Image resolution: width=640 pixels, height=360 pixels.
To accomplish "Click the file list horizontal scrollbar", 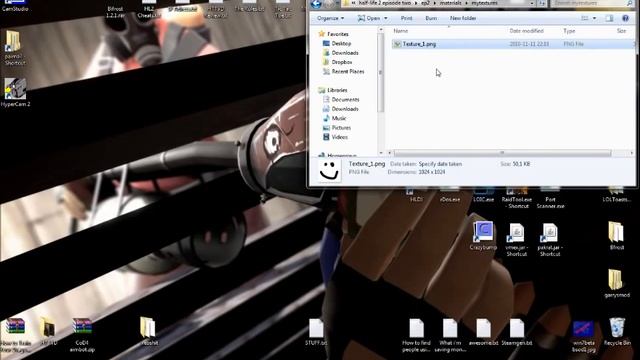I will pyautogui.click(x=502, y=153).
